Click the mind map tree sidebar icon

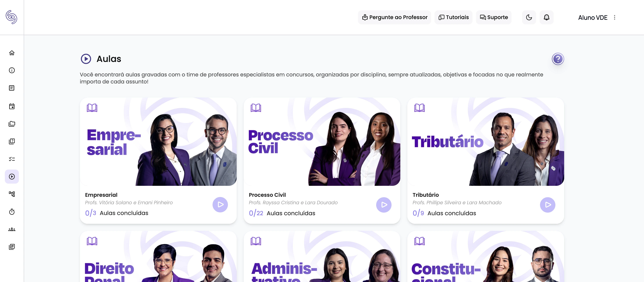point(12,194)
